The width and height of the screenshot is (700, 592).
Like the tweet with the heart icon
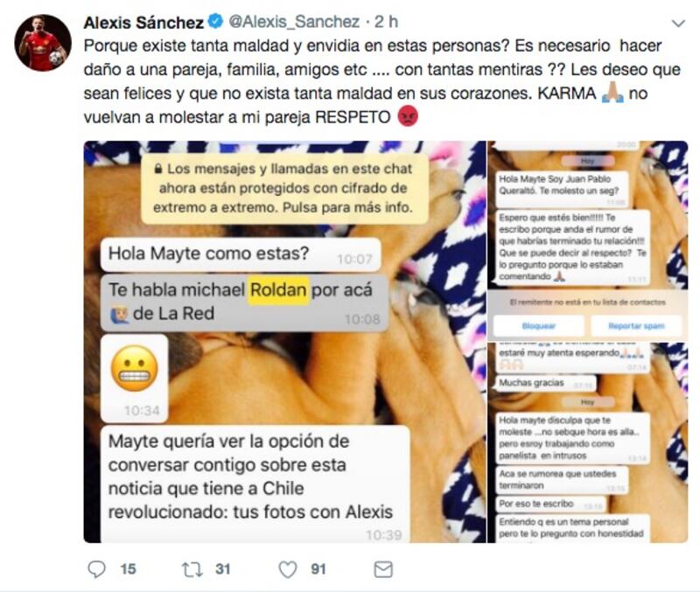[x=288, y=569]
